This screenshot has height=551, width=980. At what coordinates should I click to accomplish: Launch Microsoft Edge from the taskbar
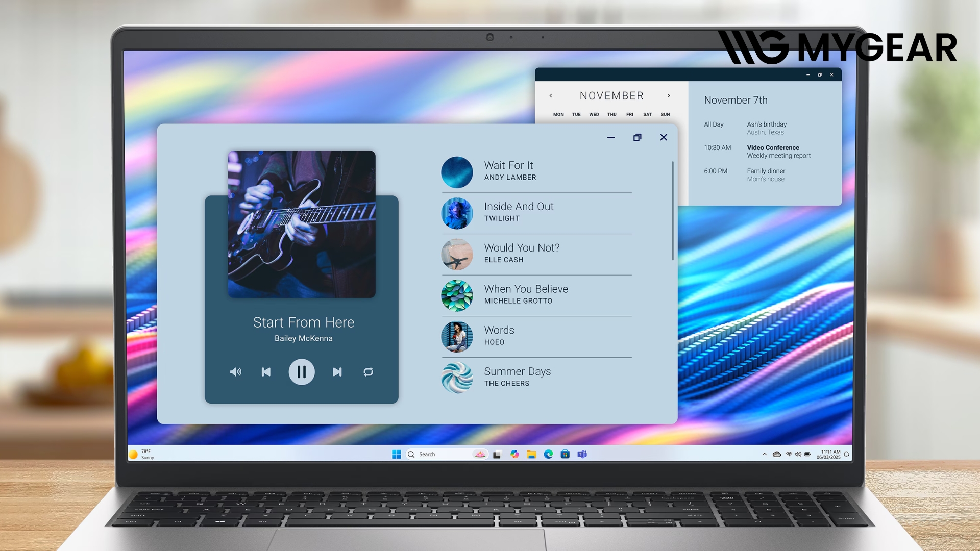coord(548,454)
